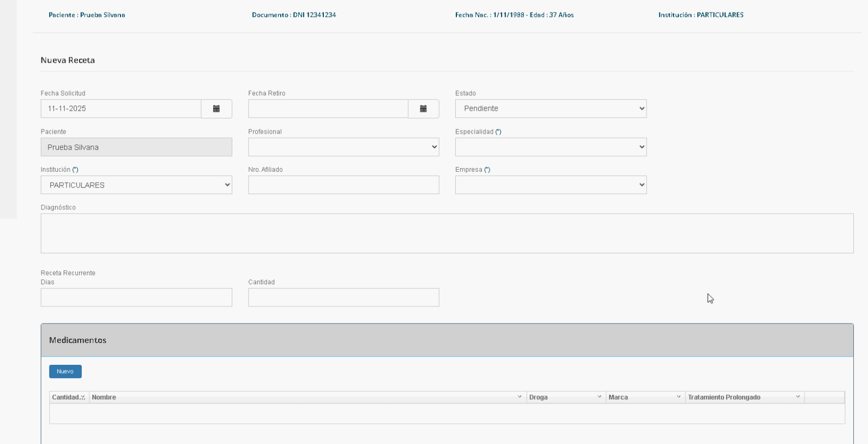Click the Fecha Solicitud date field
Viewport: 868px width, 444px height.
click(120, 109)
